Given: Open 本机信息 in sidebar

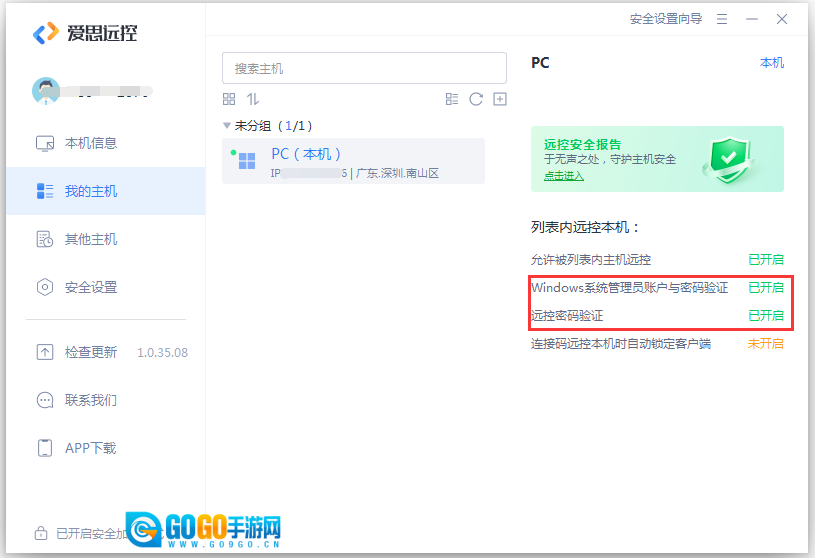Looking at the screenshot, I should [x=90, y=143].
